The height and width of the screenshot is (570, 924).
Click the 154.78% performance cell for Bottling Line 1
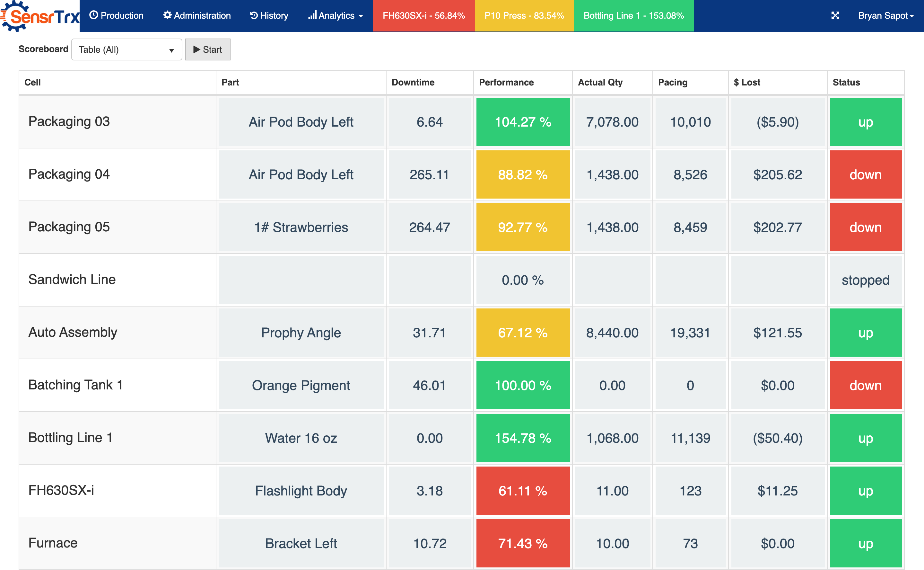pyautogui.click(x=523, y=438)
